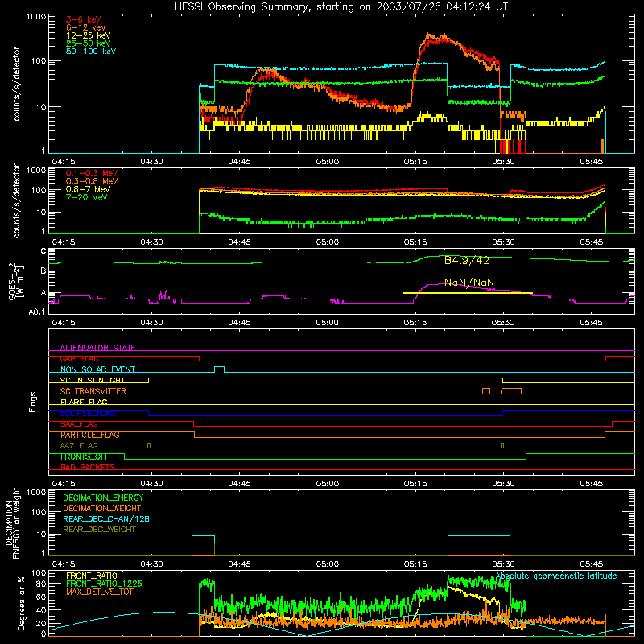
Task: Click the DECIMATION ENERGY or weight axis title
Action: click(x=12, y=523)
